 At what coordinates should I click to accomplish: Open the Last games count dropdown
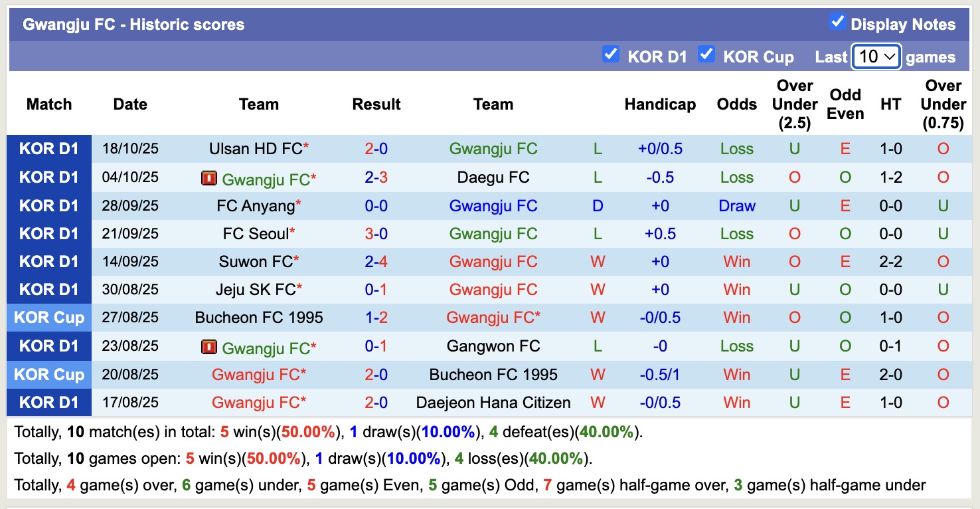876,56
